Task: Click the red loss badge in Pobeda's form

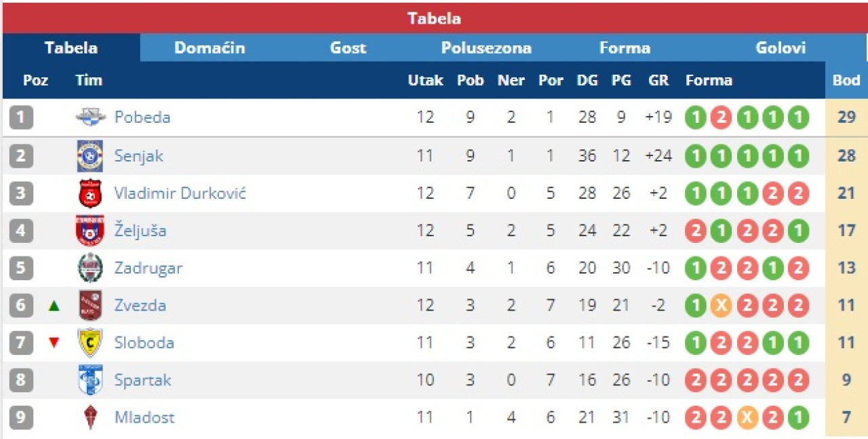Action: (x=720, y=118)
